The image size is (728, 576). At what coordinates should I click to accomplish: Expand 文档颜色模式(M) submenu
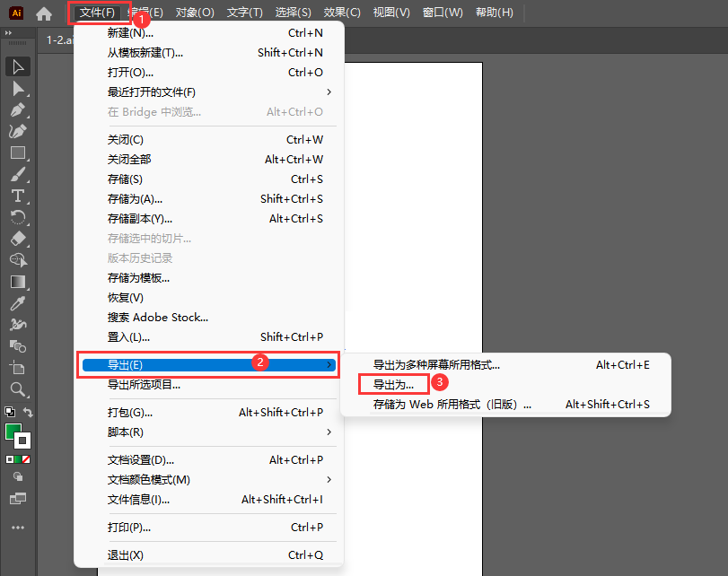pos(209,479)
